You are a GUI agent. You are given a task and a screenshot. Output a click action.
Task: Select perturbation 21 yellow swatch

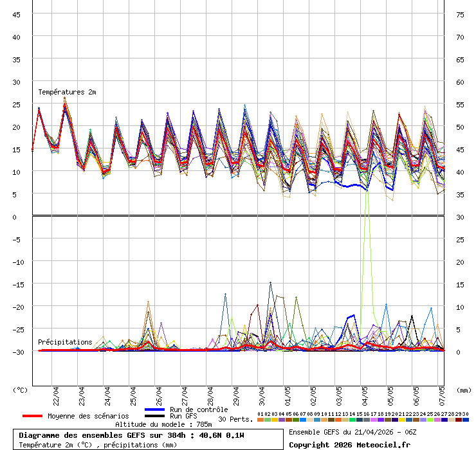tap(402, 420)
